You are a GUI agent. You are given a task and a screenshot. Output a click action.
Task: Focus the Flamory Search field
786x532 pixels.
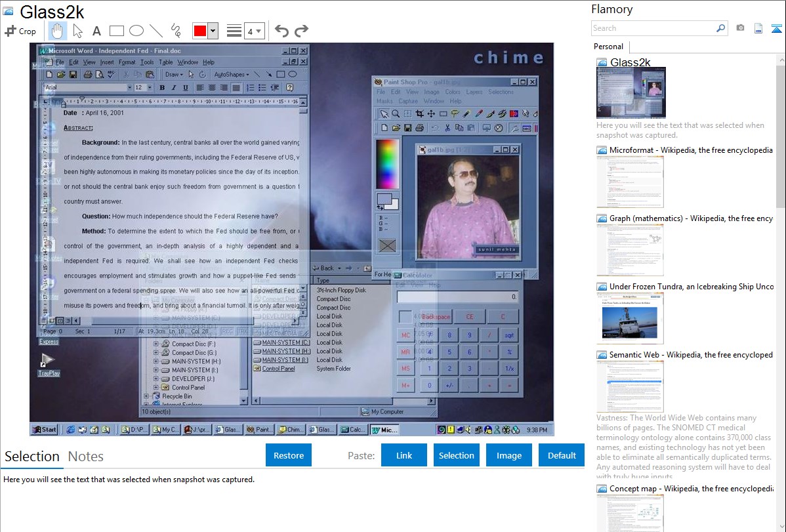click(x=653, y=28)
